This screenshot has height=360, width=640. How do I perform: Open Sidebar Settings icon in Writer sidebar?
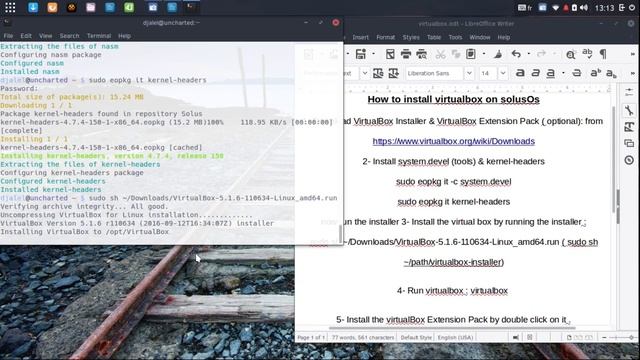[629, 92]
